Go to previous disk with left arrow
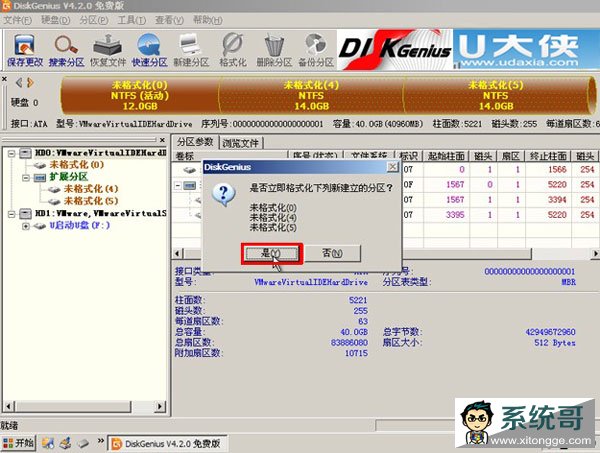 click(18, 82)
